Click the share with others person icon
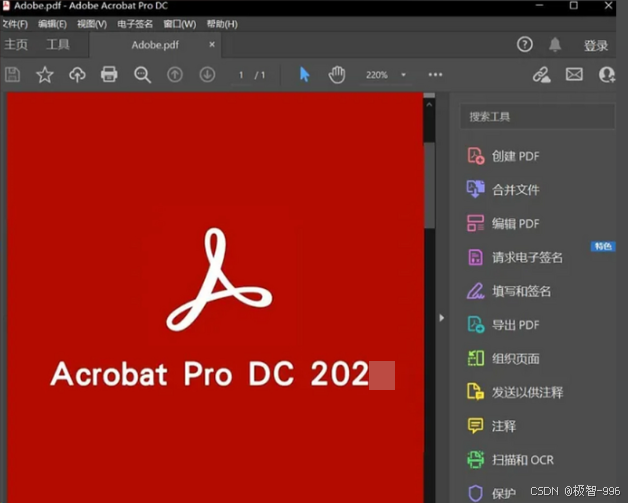Image resolution: width=628 pixels, height=503 pixels. tap(606, 74)
